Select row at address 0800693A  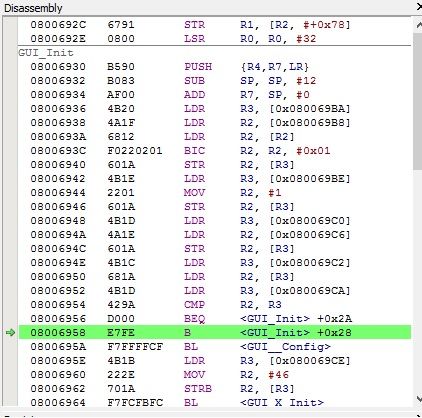(x=214, y=137)
